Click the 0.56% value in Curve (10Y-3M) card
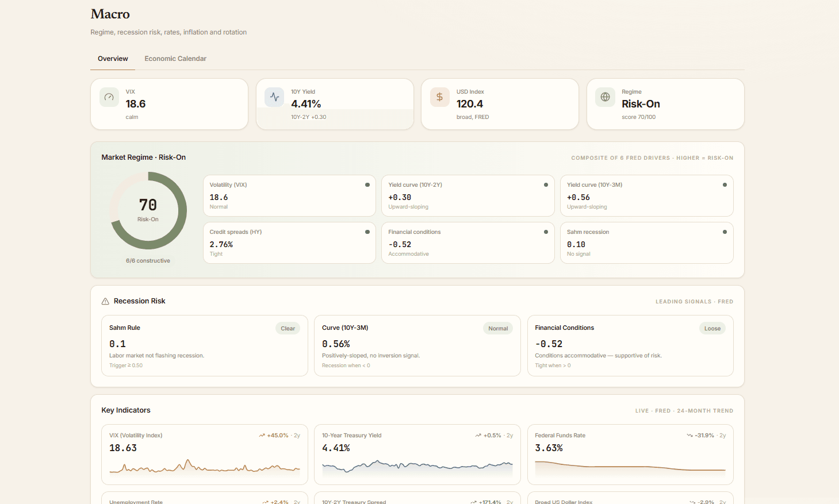Screen dimensions: 839x504 point(336,344)
